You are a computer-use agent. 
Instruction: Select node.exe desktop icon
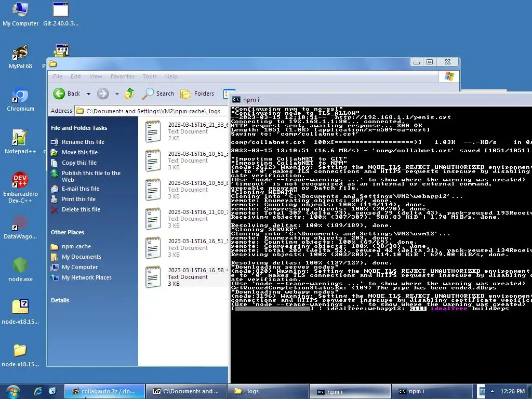[20, 270]
